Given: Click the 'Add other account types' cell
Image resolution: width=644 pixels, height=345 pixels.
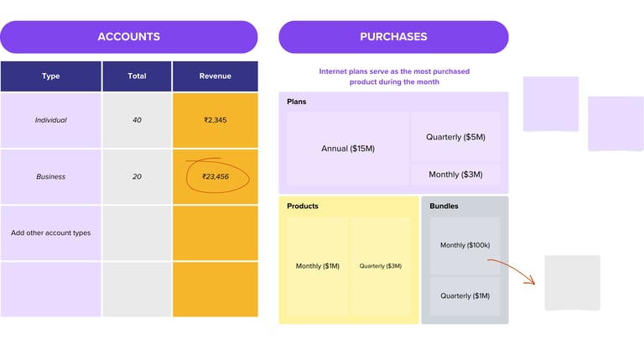Looking at the screenshot, I should click(x=51, y=233).
